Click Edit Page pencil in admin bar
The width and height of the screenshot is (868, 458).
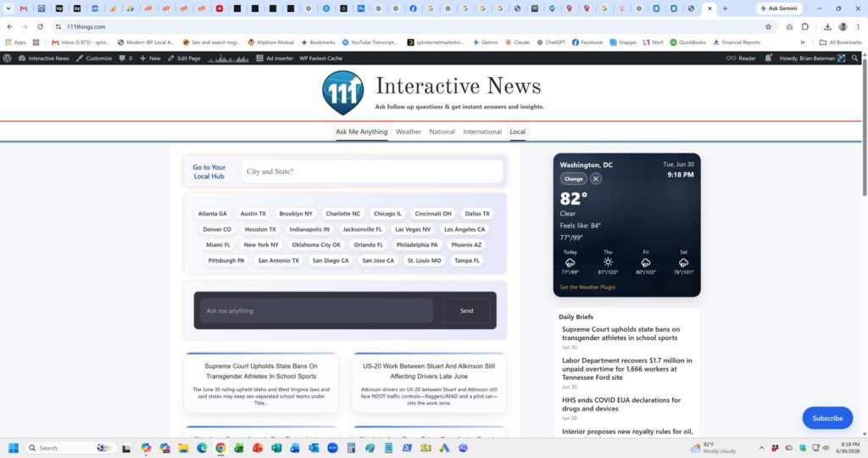point(184,59)
